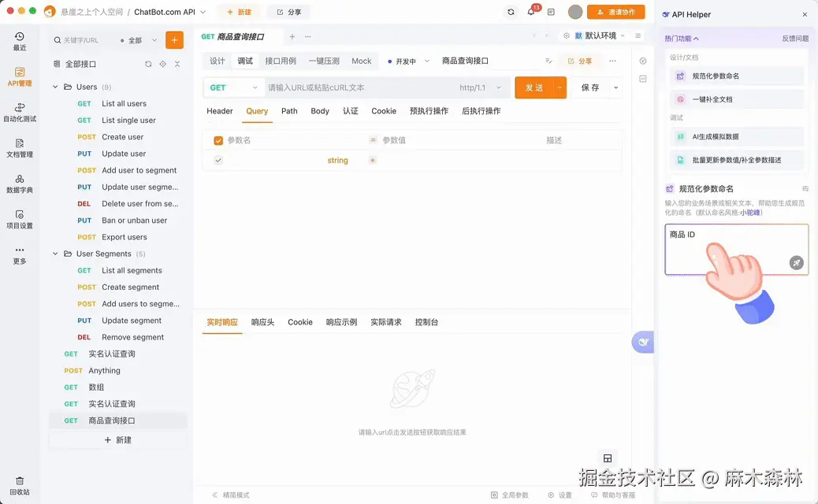Switch to the Body params tab
Image resolution: width=818 pixels, height=504 pixels.
[x=320, y=111]
